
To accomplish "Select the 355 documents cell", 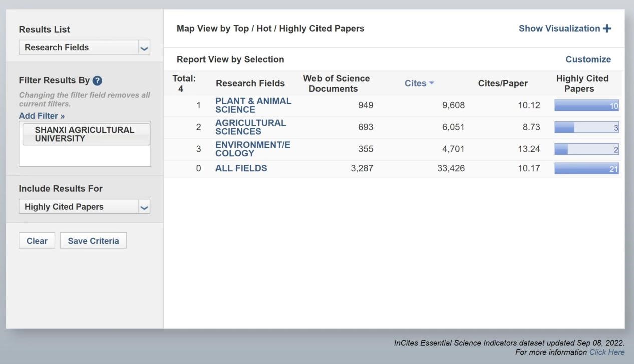I will point(365,149).
